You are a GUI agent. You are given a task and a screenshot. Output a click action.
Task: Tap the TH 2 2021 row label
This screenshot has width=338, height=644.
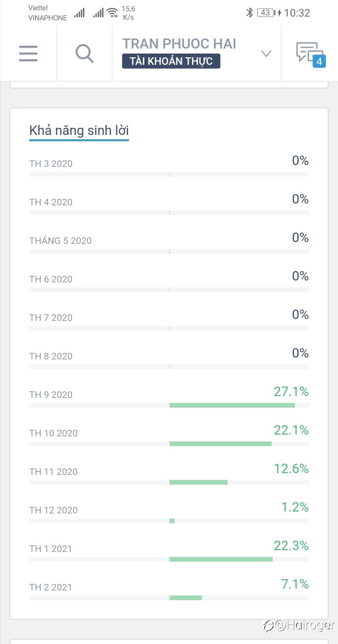(51, 587)
